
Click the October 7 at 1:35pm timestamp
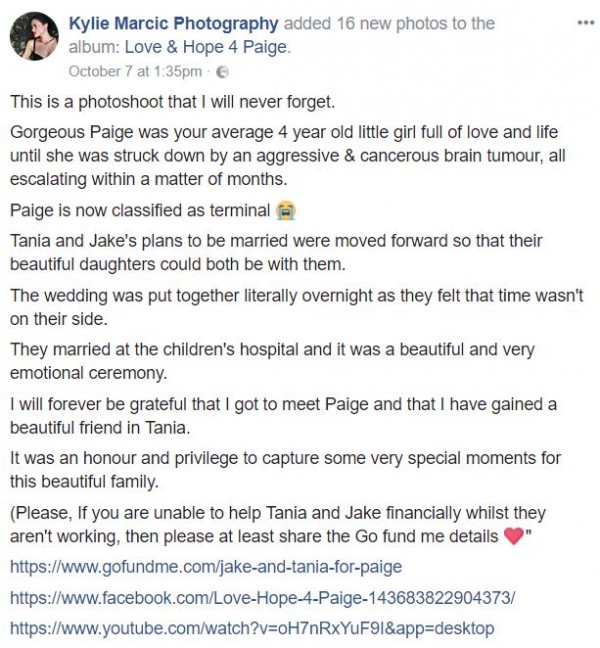tap(135, 71)
